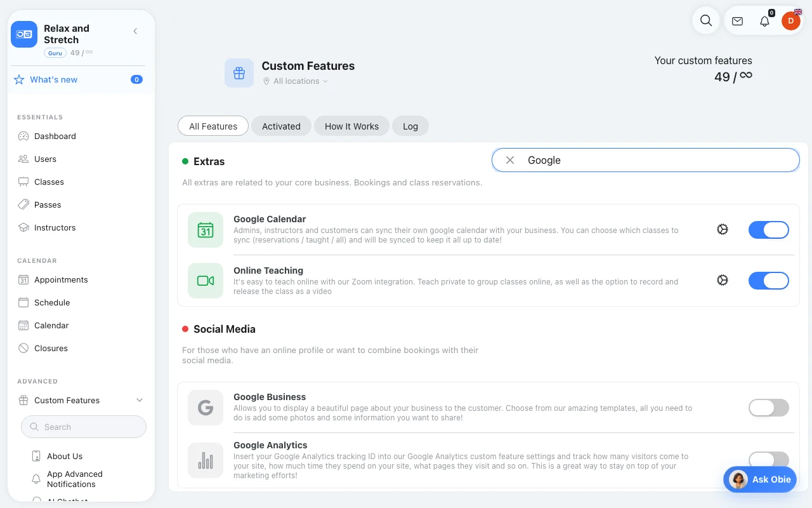Click the Closures blocked-circle icon
Viewport: 812px width, 508px height.
[x=23, y=348]
